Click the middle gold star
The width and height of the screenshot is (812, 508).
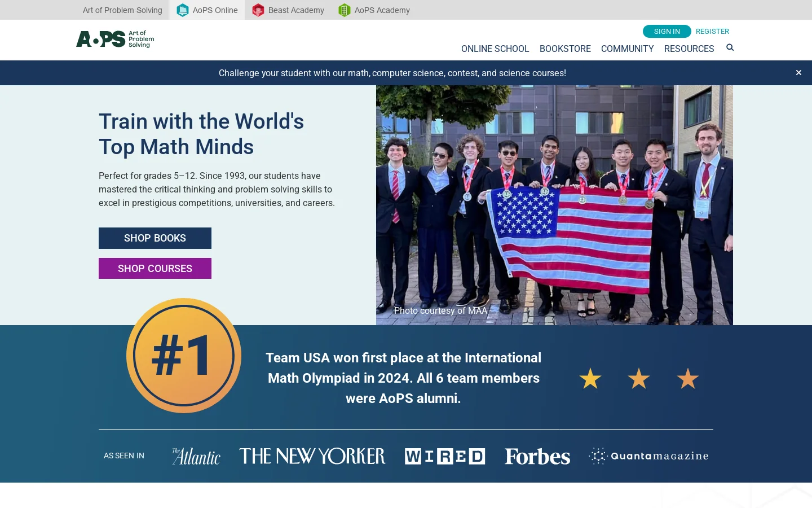tap(639, 378)
